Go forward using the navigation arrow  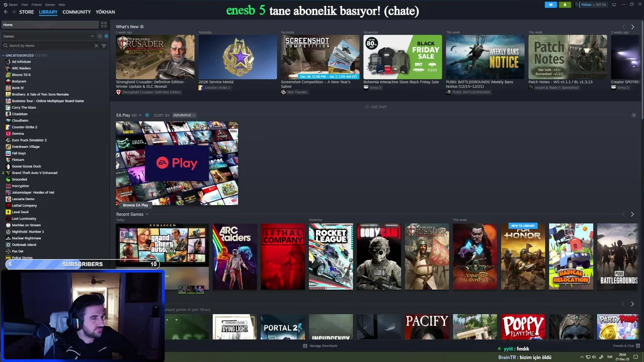13,12
